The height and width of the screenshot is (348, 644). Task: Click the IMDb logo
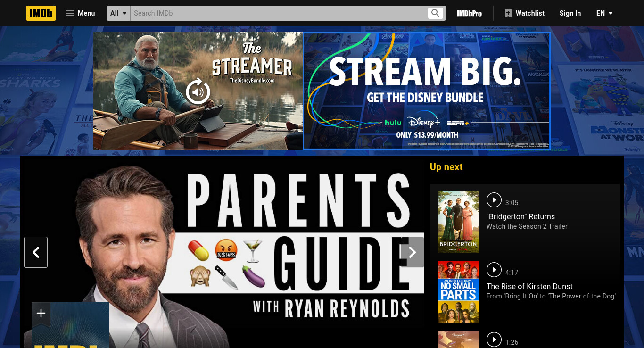(41, 13)
